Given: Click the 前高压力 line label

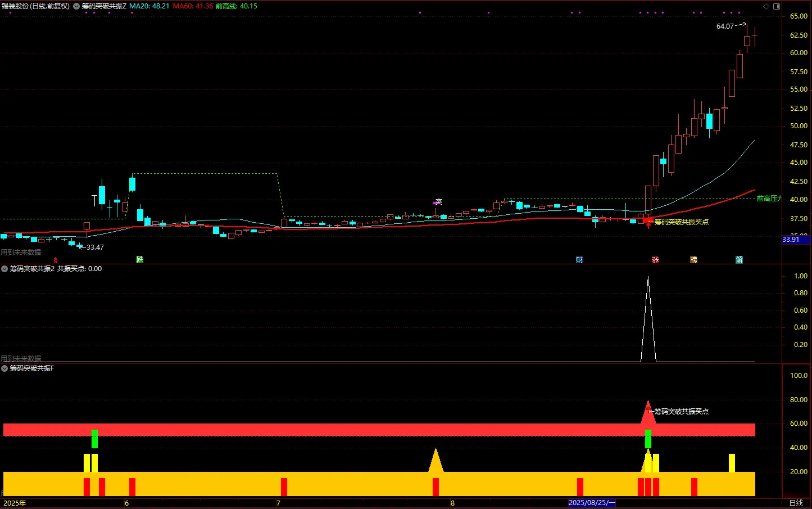Looking at the screenshot, I should tap(769, 199).
